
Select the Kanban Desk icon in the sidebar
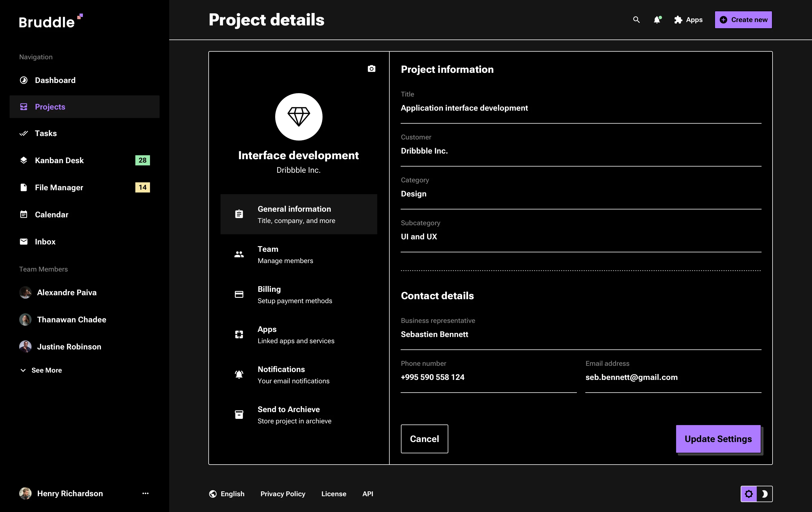pos(23,160)
